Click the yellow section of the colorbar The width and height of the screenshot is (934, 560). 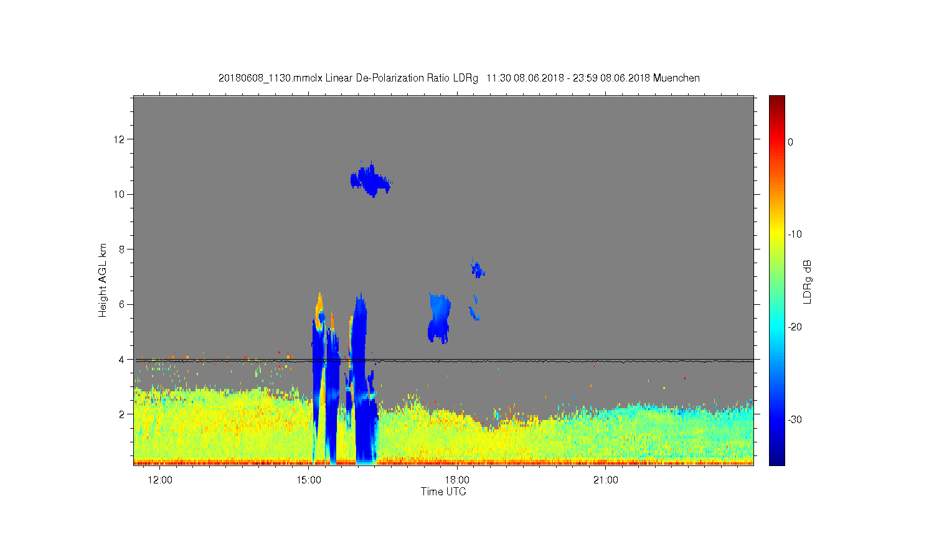[777, 233]
